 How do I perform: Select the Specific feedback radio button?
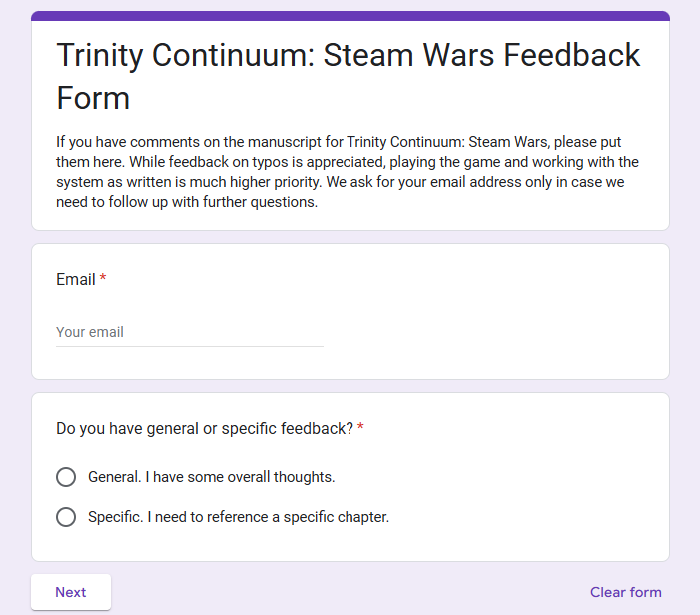[x=66, y=517]
